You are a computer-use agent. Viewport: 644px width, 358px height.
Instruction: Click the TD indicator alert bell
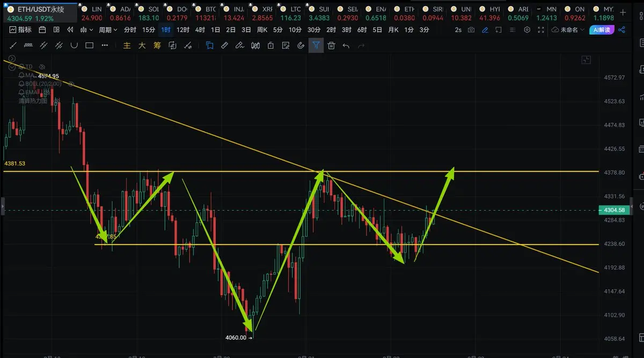[x=21, y=66]
